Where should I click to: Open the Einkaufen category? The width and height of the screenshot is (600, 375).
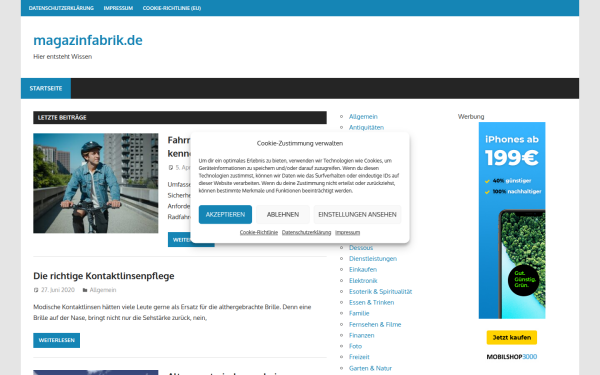pyautogui.click(x=363, y=269)
